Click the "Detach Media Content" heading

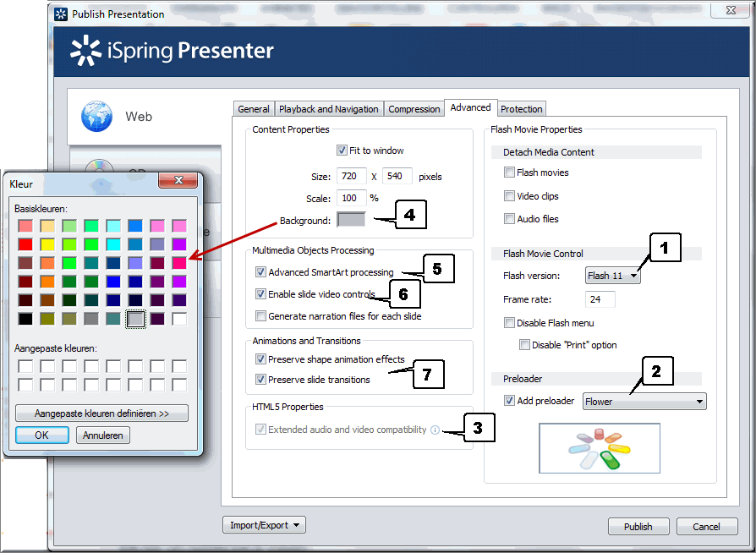coord(549,152)
